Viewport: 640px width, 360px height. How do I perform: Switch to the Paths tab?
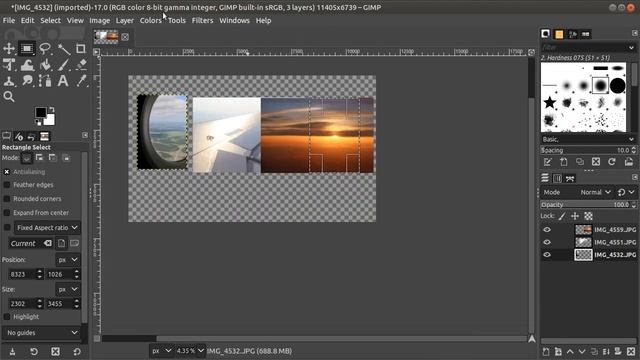(570, 178)
